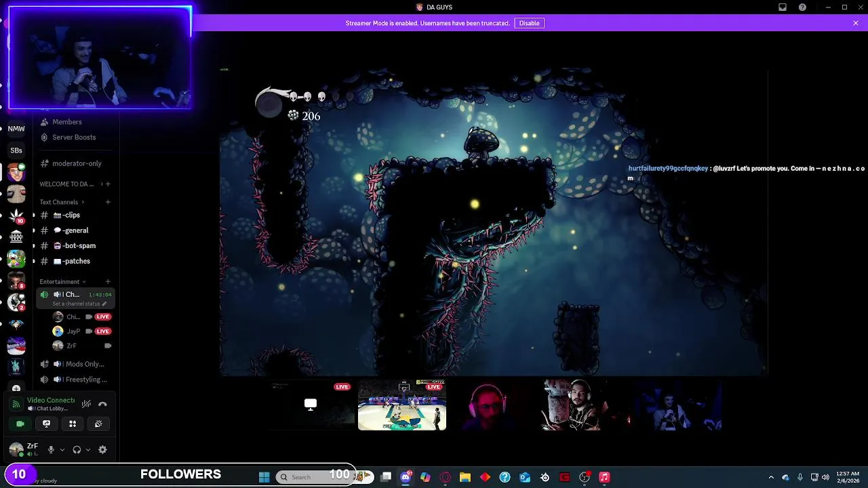Open microphone input options arrow
Screen dimensions: 868x488
pyautogui.click(x=62, y=449)
